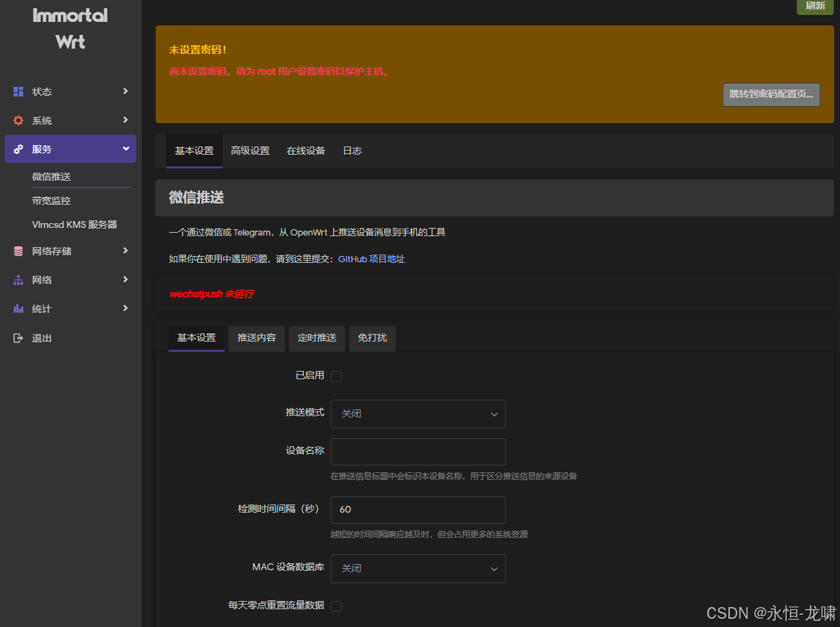The height and width of the screenshot is (627, 840).
Task: Click the 网络存储 database icon
Action: pos(18,251)
